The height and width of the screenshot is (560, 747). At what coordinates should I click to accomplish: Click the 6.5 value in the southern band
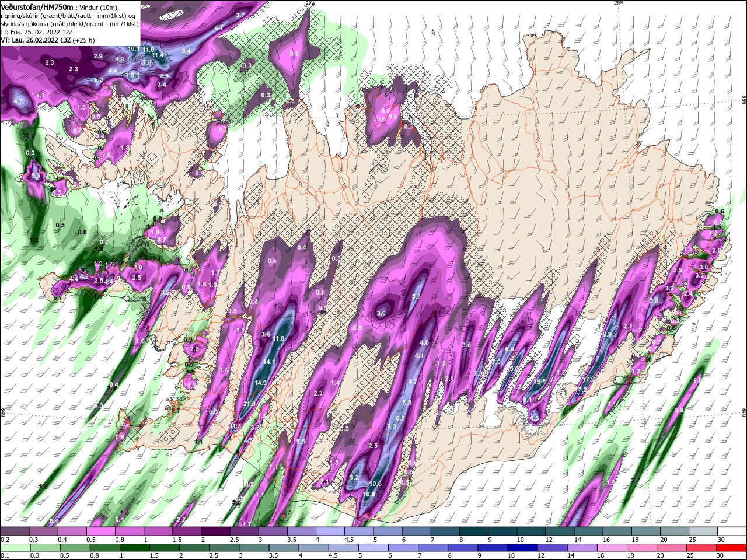pos(400,418)
